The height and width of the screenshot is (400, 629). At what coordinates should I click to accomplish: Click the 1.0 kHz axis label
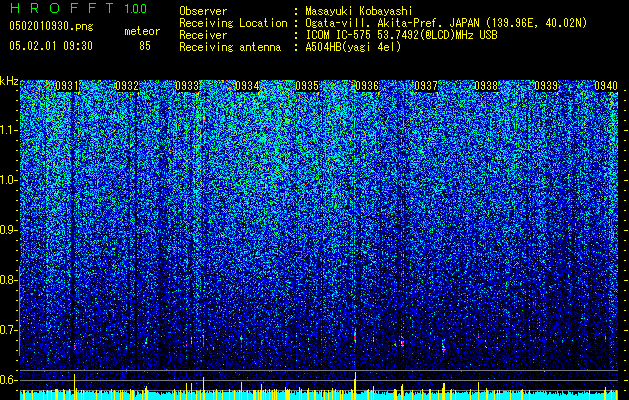point(9,180)
